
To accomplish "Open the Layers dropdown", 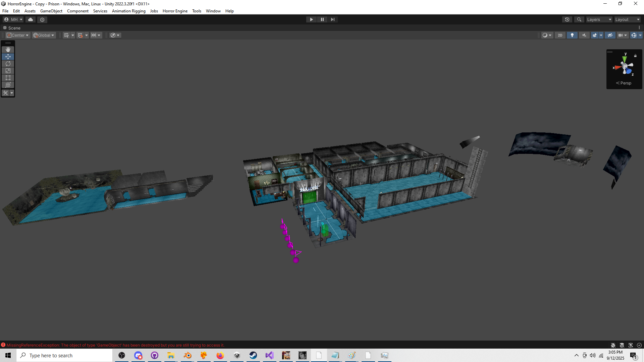I will point(599,19).
